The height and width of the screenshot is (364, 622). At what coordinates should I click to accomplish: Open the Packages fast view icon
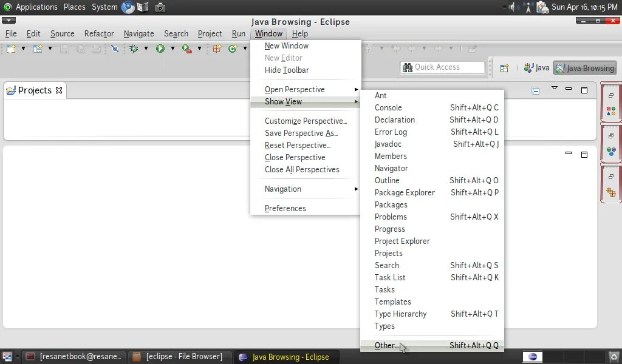point(611,192)
